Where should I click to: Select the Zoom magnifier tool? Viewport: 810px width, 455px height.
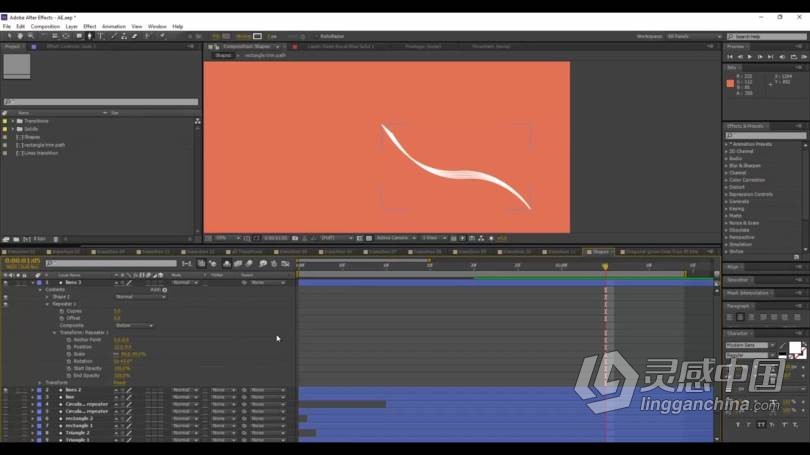coord(31,36)
